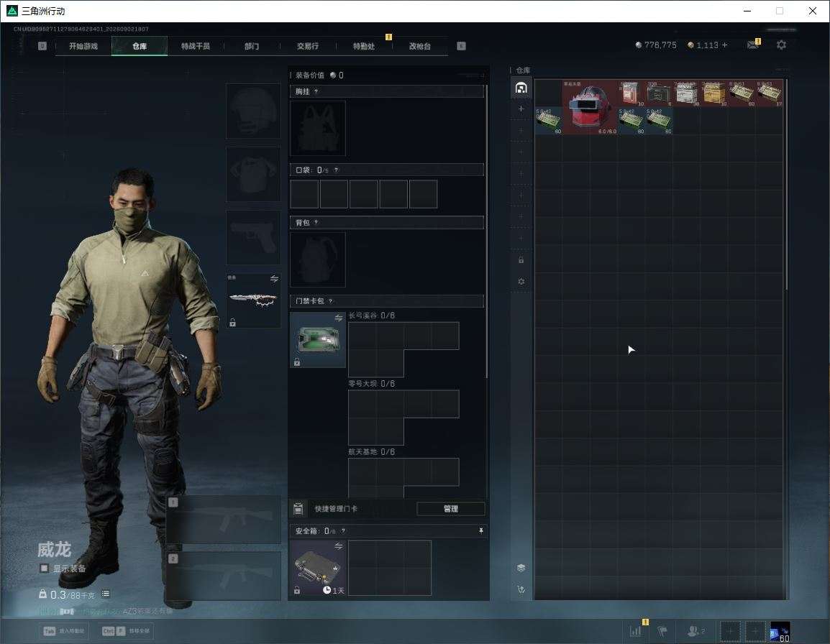Select the red helmet item in warehouse

pos(590,107)
